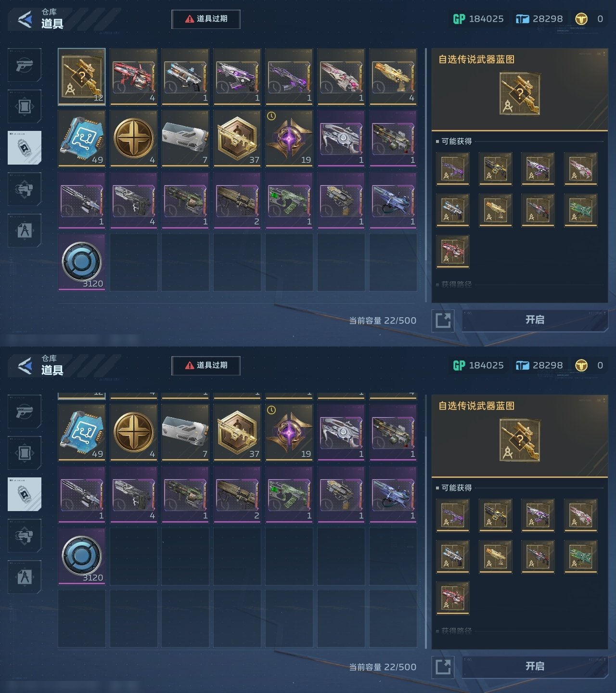Select the red weapon skin in the first row
The width and height of the screenshot is (616, 693).
(134, 77)
